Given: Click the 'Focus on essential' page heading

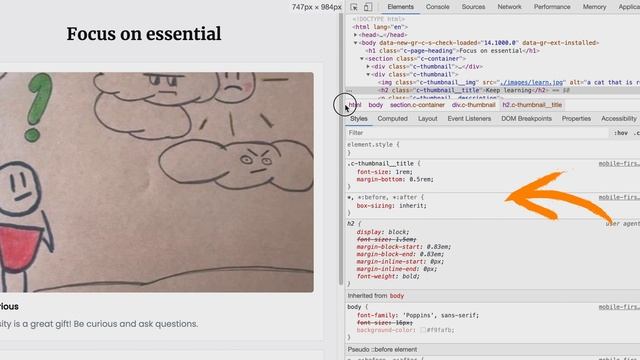Looking at the screenshot, I should tap(144, 34).
